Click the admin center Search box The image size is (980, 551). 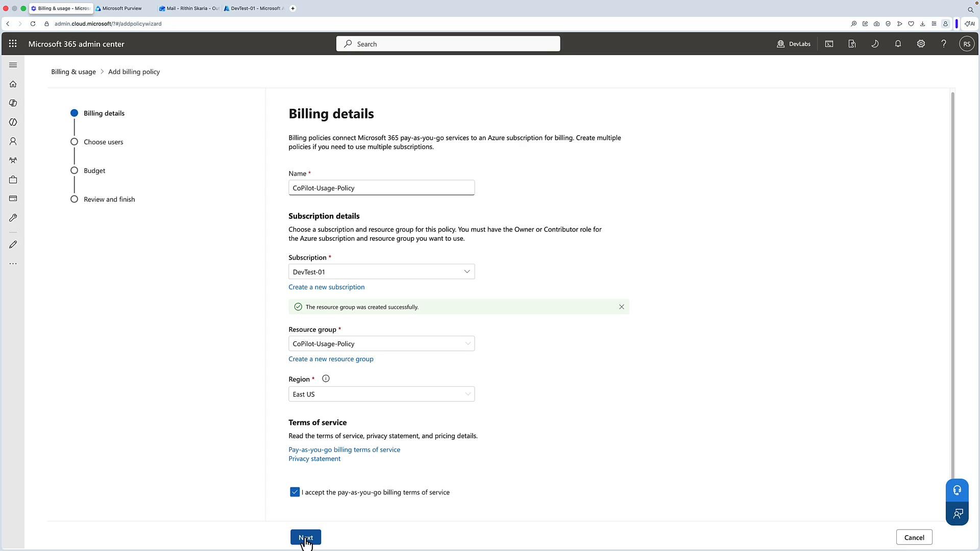tap(448, 44)
